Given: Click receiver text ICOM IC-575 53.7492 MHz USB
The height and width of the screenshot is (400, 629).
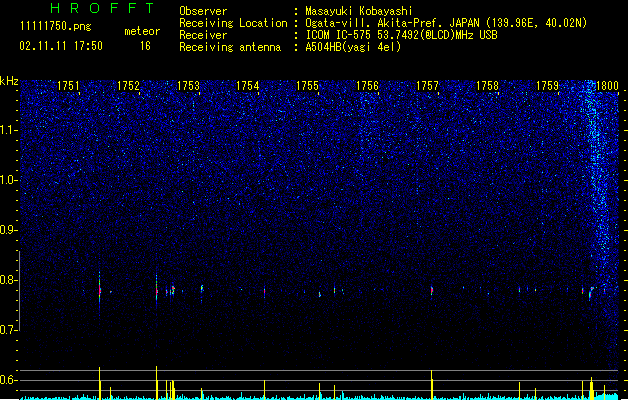Looking at the screenshot, I should 402,35.
